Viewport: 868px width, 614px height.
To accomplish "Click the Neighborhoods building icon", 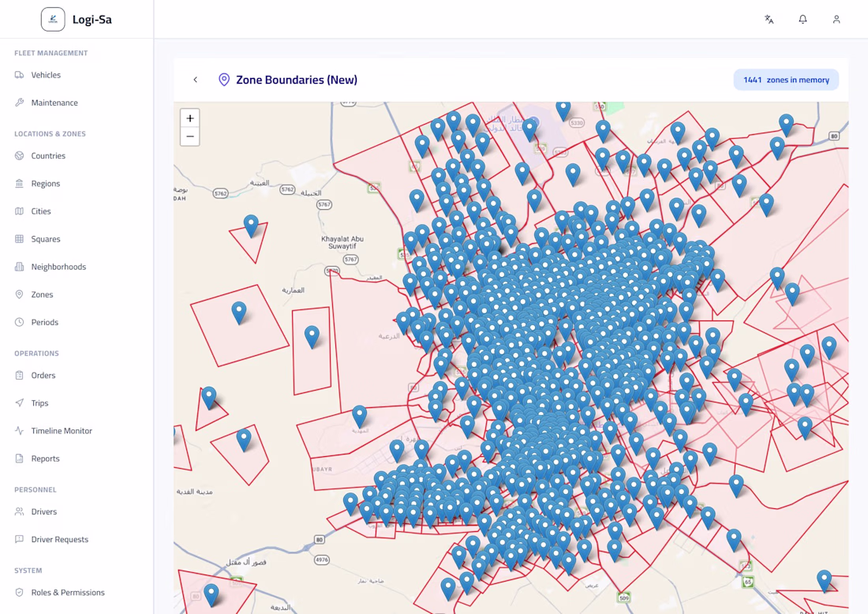I will [20, 266].
